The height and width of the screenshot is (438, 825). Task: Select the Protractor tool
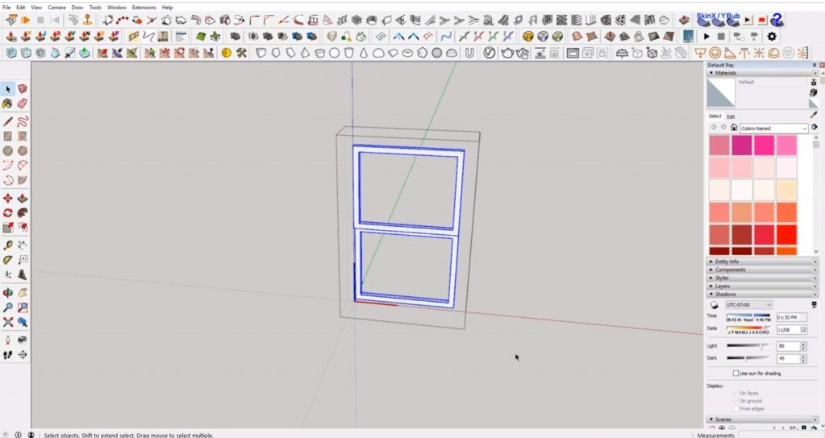click(x=8, y=260)
